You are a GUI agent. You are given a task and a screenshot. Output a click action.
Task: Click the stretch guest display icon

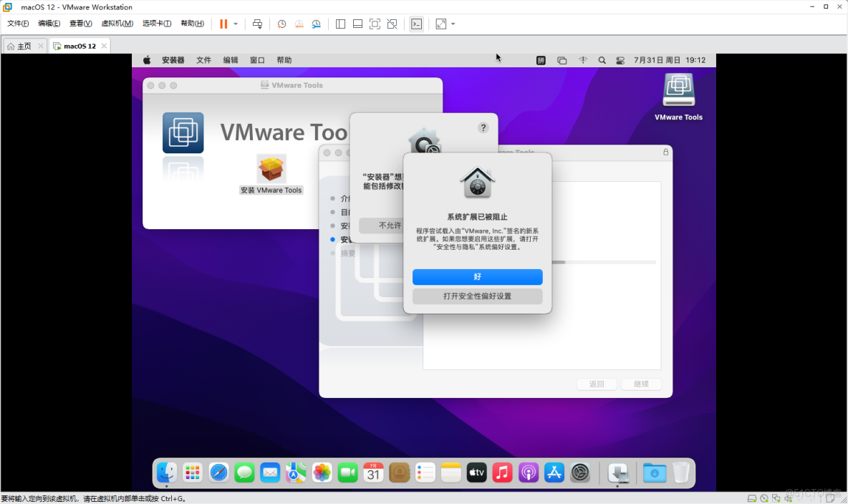click(441, 24)
